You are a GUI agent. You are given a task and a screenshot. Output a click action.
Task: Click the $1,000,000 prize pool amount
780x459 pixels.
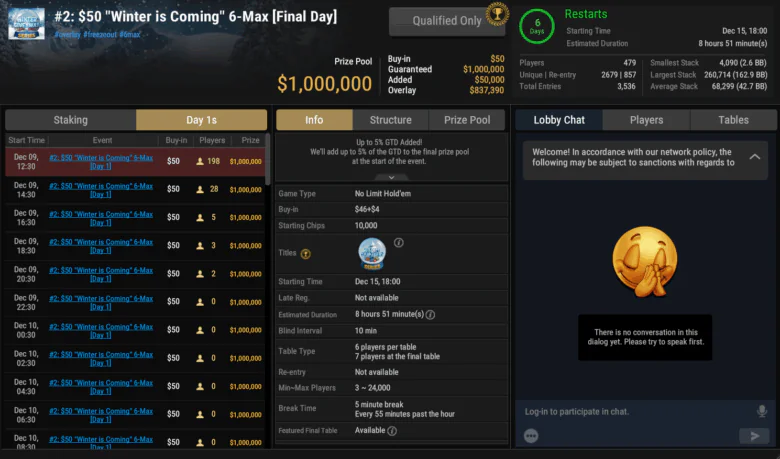(324, 84)
